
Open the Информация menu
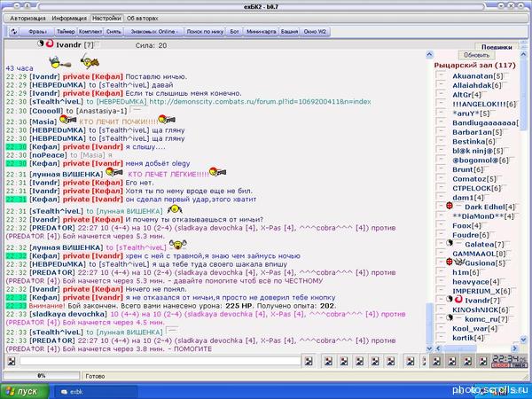pos(69,19)
